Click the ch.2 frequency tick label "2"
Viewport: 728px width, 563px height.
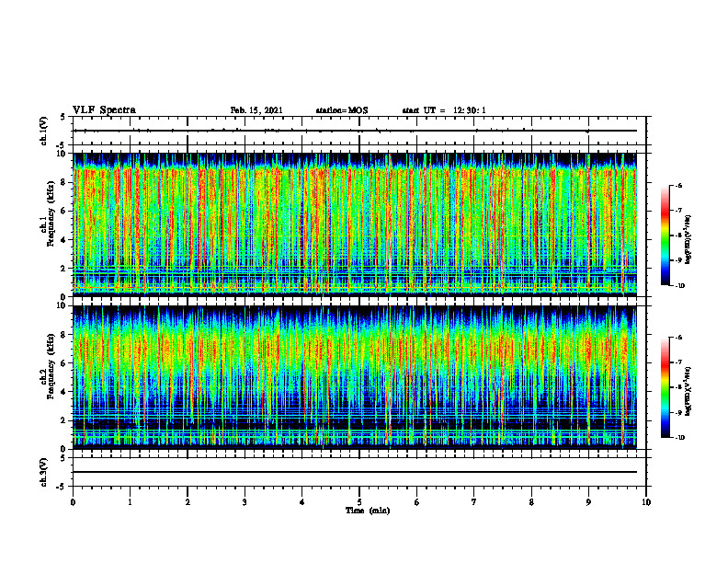[64, 420]
